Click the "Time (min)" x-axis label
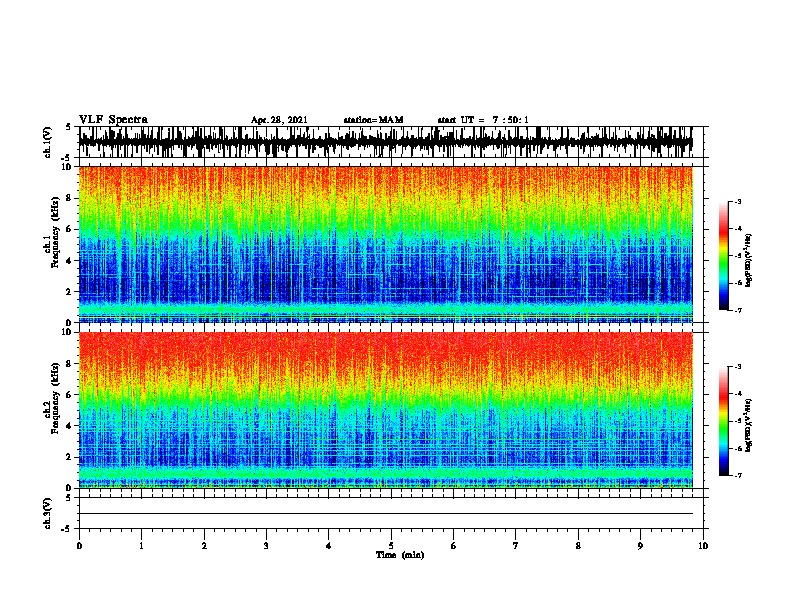 400,555
